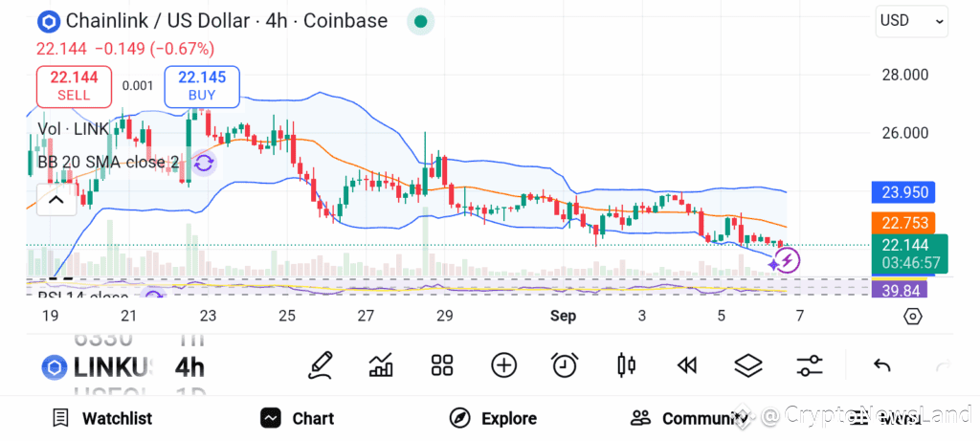
Task: Select the pencil drawing tool
Action: pos(321,365)
